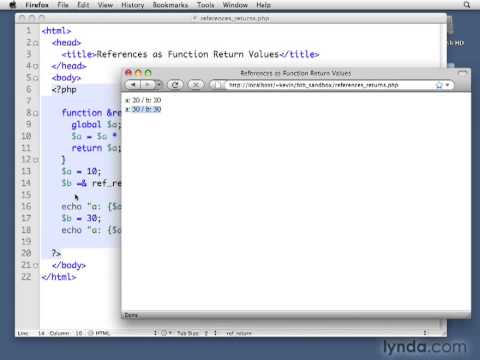Click the 'Done' status bar text in Firefox
Screen dimensions: 480x360
pos(131,315)
